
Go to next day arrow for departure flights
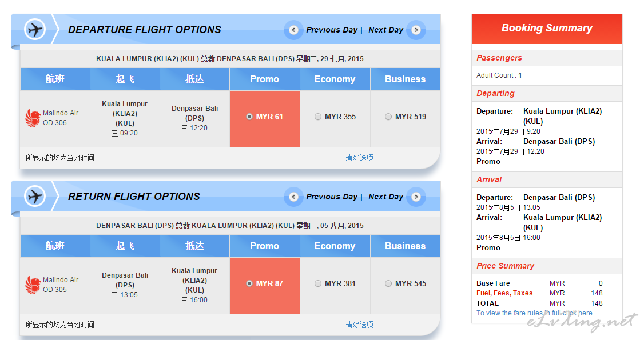(416, 30)
